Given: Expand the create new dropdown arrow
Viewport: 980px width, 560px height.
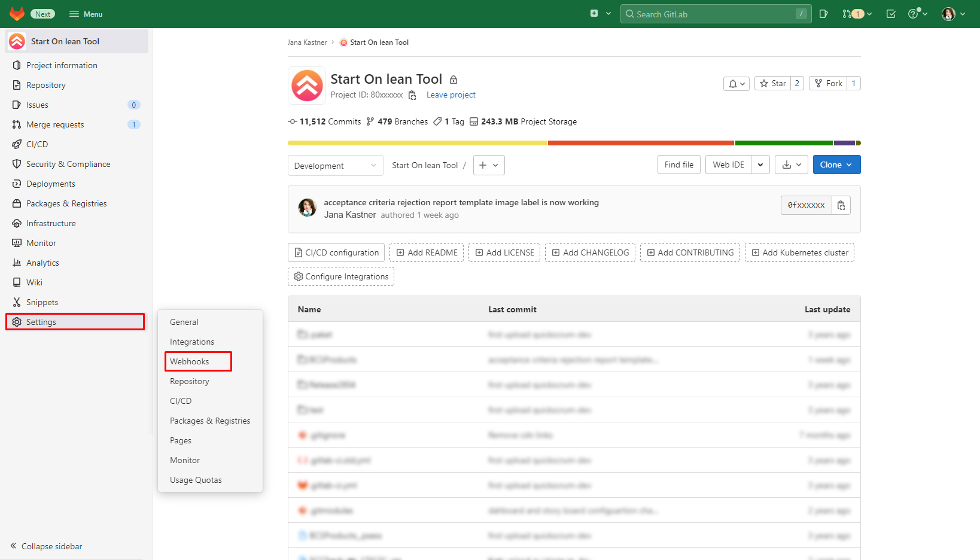Looking at the screenshot, I should 608,13.
